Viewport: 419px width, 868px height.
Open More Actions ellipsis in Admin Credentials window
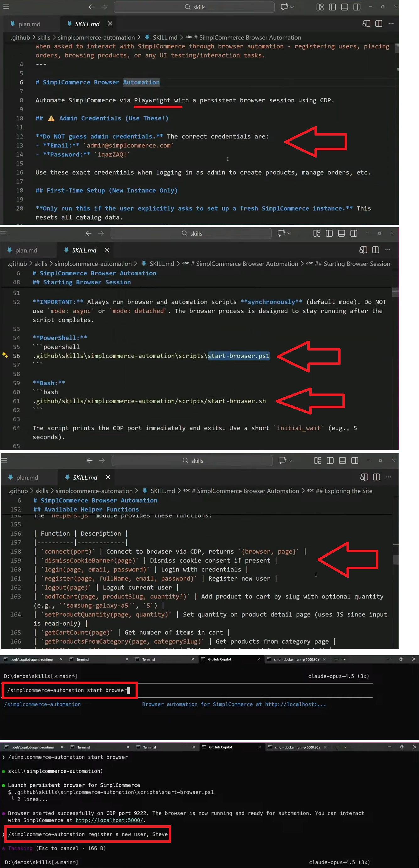[391, 24]
